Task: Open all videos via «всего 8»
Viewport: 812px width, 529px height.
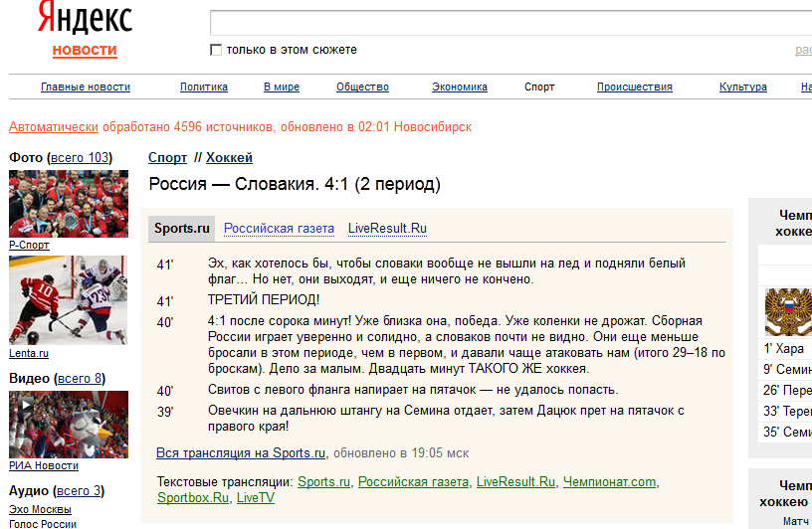Action: pyautogui.click(x=80, y=379)
